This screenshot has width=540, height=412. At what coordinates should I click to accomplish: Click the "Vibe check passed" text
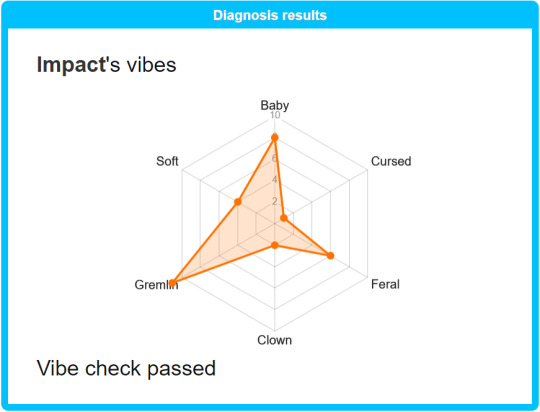coord(126,368)
